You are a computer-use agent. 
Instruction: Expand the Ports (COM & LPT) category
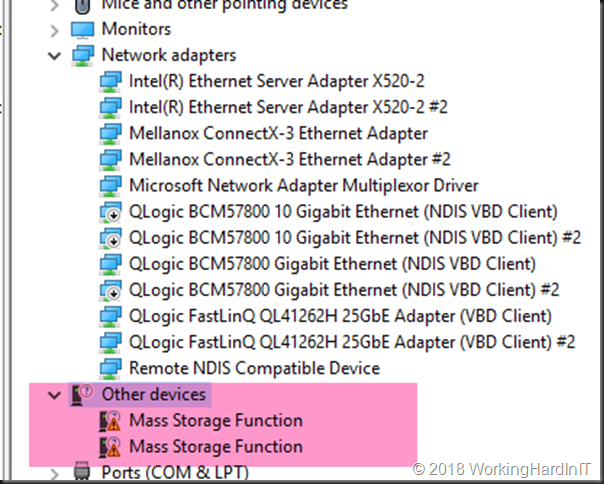(x=54, y=474)
